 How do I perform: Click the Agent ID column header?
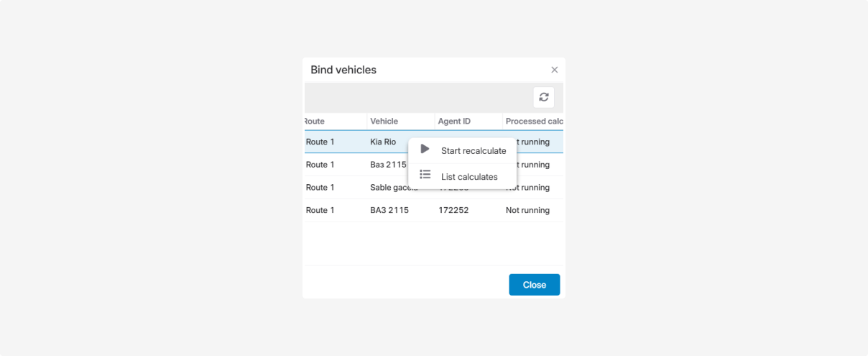(x=454, y=122)
